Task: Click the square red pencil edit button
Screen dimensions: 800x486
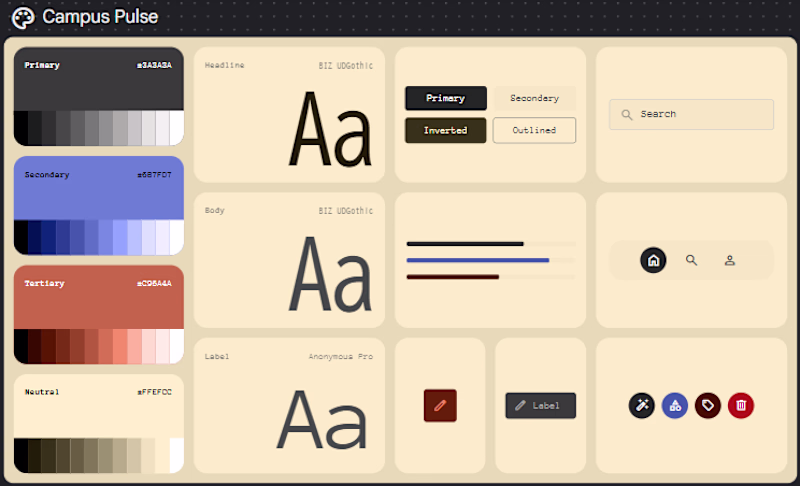Action: pos(440,405)
